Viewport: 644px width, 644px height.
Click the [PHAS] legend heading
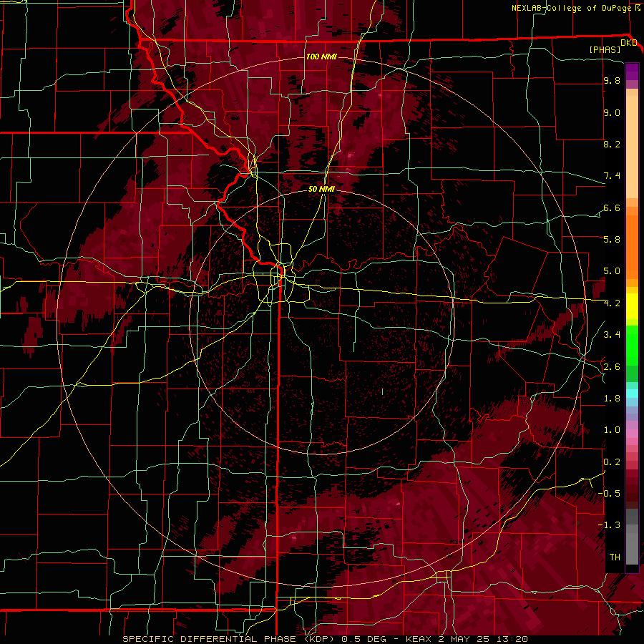pos(605,50)
